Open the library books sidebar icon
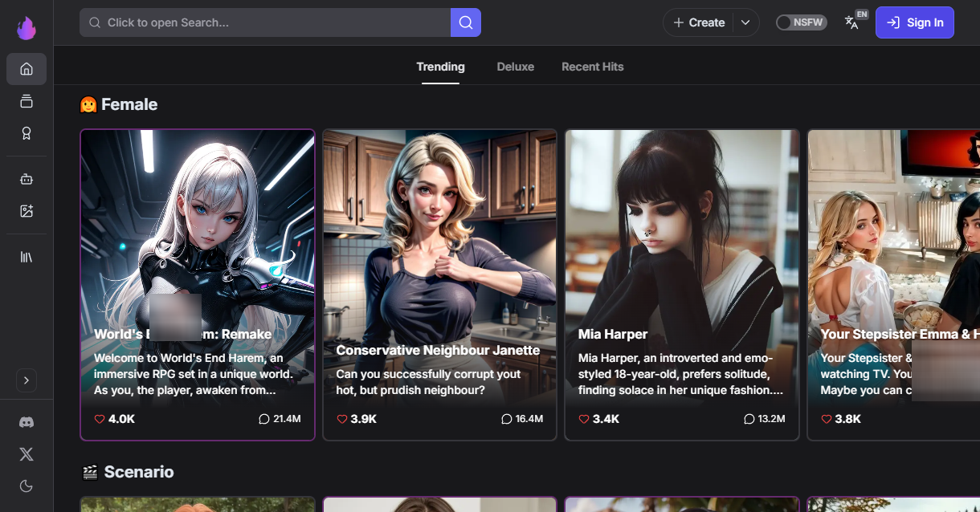This screenshot has height=512, width=980. pos(27,257)
